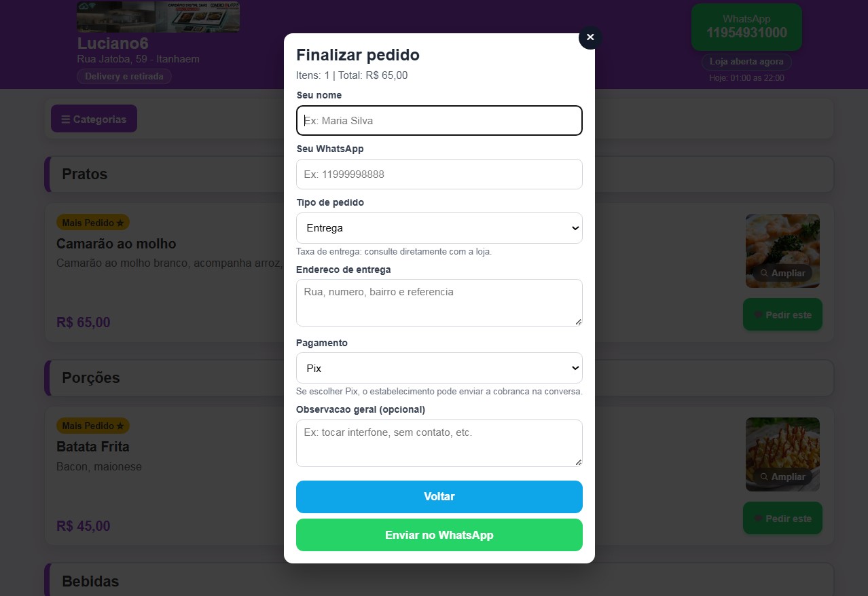Image resolution: width=868 pixels, height=596 pixels.
Task: Click the Mais Pedido star badge above Camarão ao molho
Action: (x=92, y=222)
